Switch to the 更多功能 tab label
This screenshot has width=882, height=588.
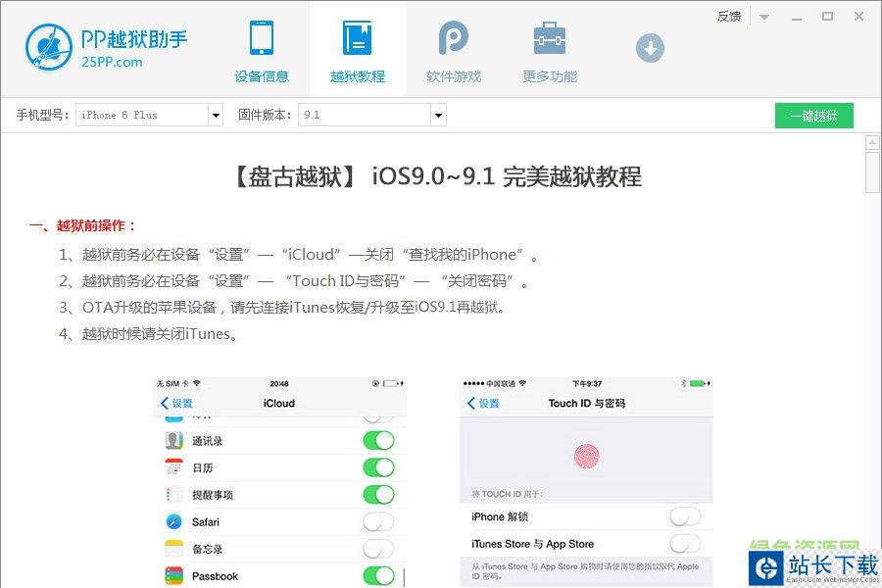click(x=550, y=76)
